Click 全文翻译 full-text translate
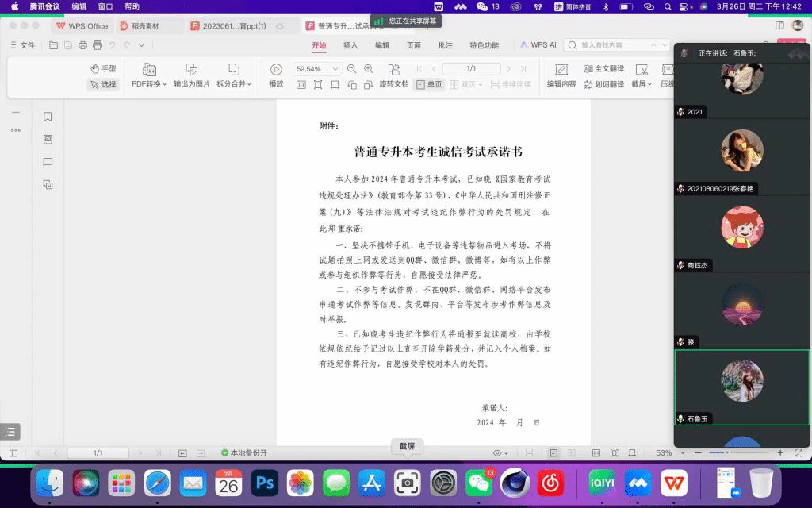 coord(603,69)
